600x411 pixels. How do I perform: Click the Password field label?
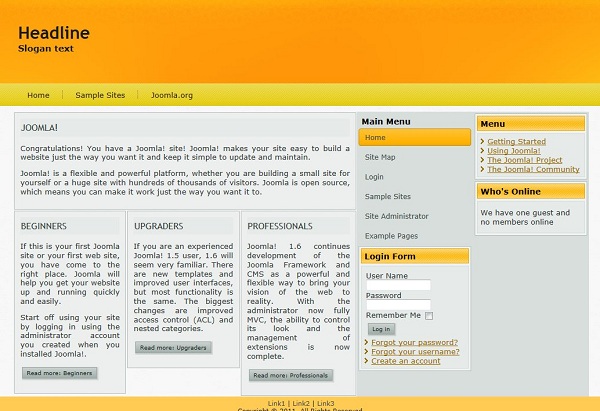coord(383,295)
